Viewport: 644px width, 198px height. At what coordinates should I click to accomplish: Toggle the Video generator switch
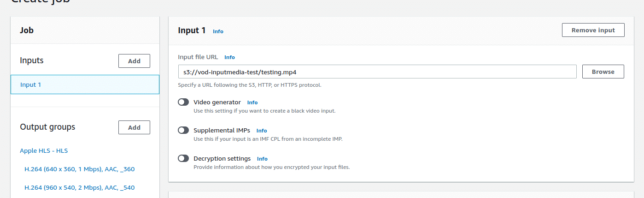[183, 102]
